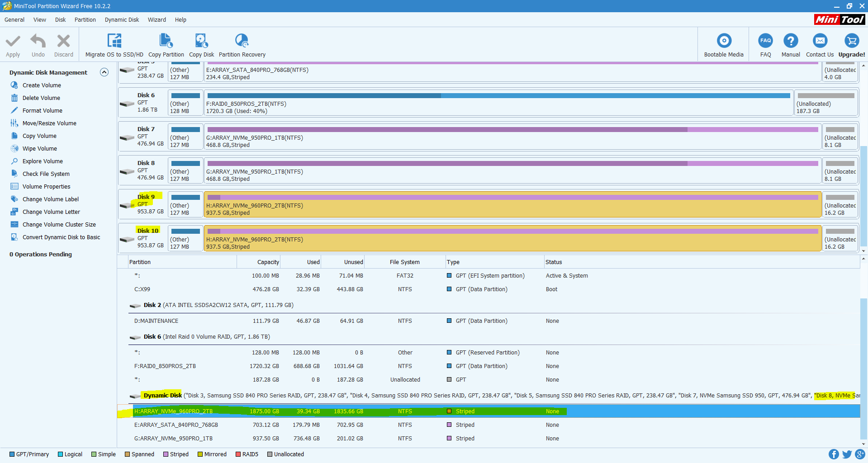
Task: Open the View menu
Action: (x=40, y=20)
